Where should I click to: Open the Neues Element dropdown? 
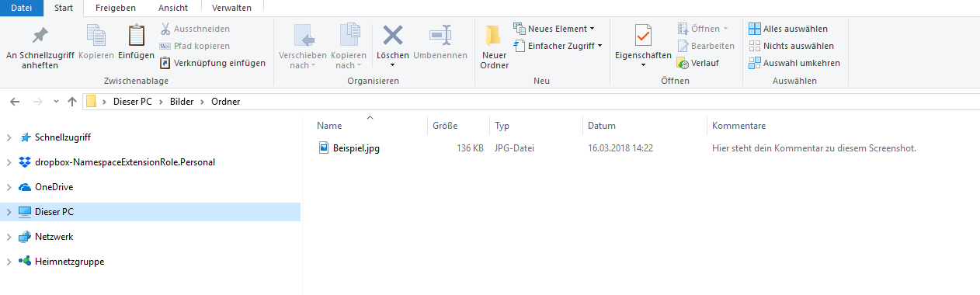point(554,29)
